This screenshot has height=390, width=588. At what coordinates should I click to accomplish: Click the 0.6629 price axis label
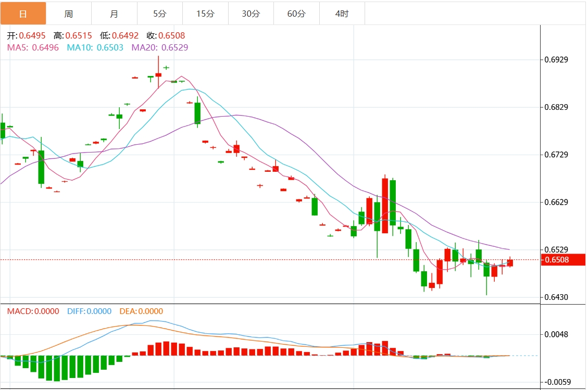[556, 202]
